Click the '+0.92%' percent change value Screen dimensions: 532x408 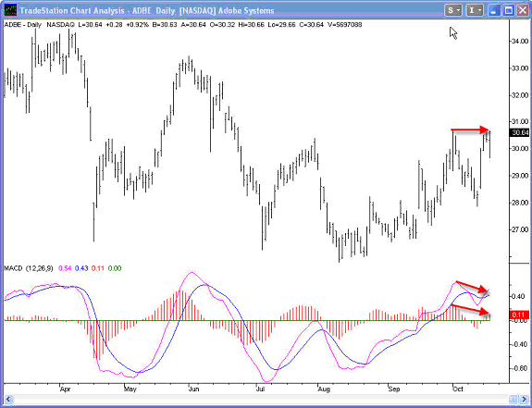click(138, 25)
